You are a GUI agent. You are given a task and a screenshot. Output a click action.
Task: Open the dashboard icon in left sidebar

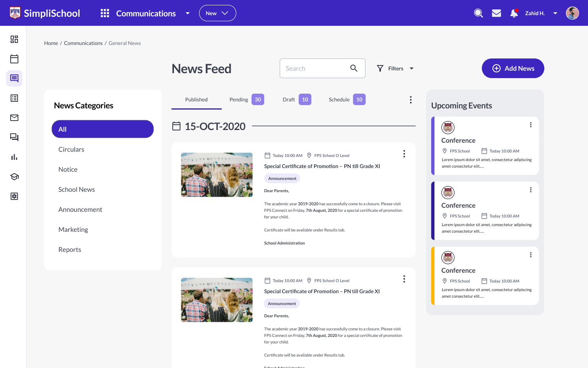14,39
